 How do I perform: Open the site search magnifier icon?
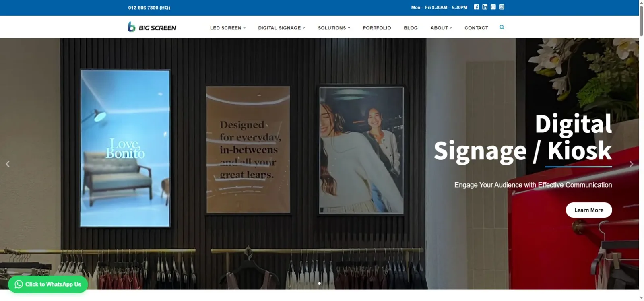[x=502, y=27]
